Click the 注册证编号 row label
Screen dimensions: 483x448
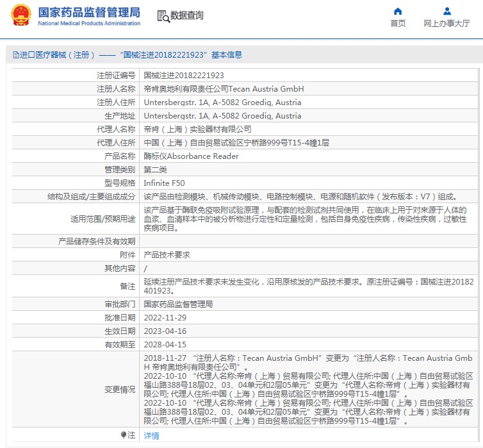tap(116, 76)
